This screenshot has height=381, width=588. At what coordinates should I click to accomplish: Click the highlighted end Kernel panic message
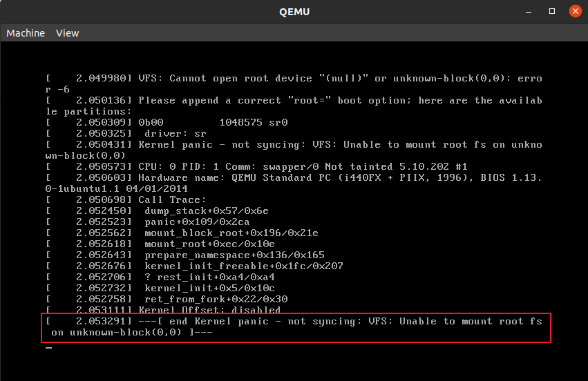tap(296, 327)
